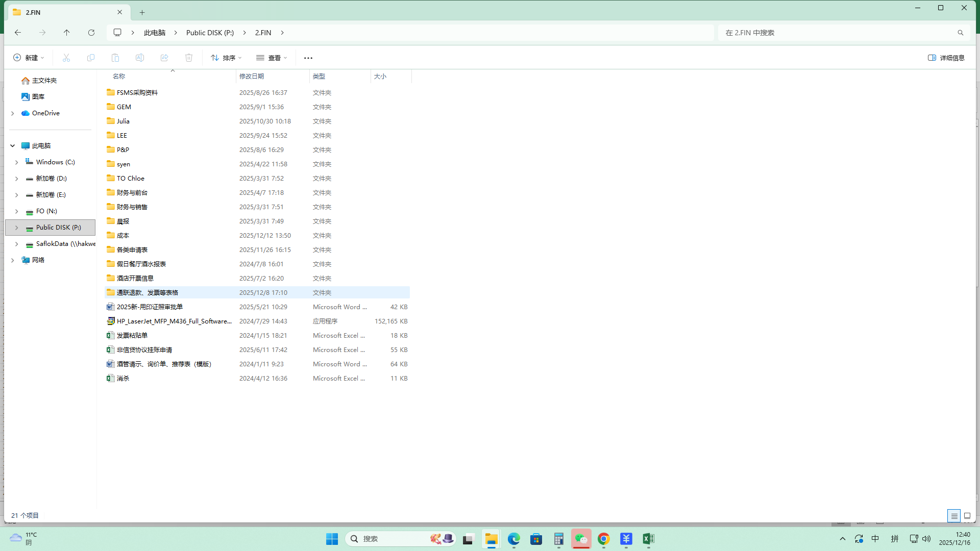The height and width of the screenshot is (551, 980).
Task: Click the Cut scissors icon in toolbar
Action: pos(66,58)
